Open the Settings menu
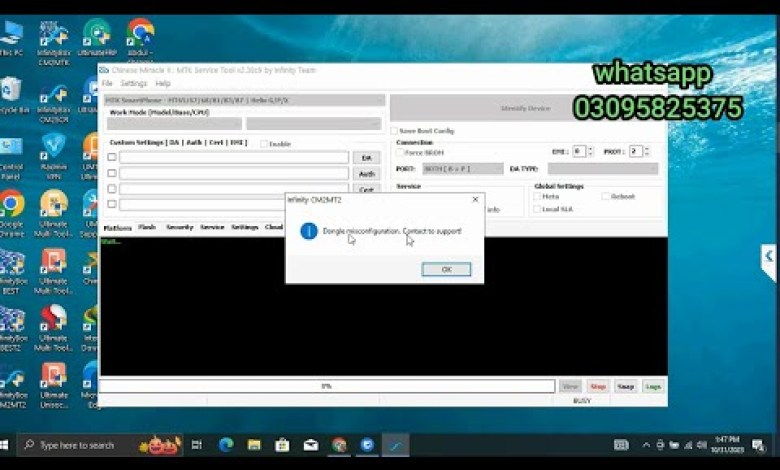This screenshot has height=470, width=780. click(133, 84)
